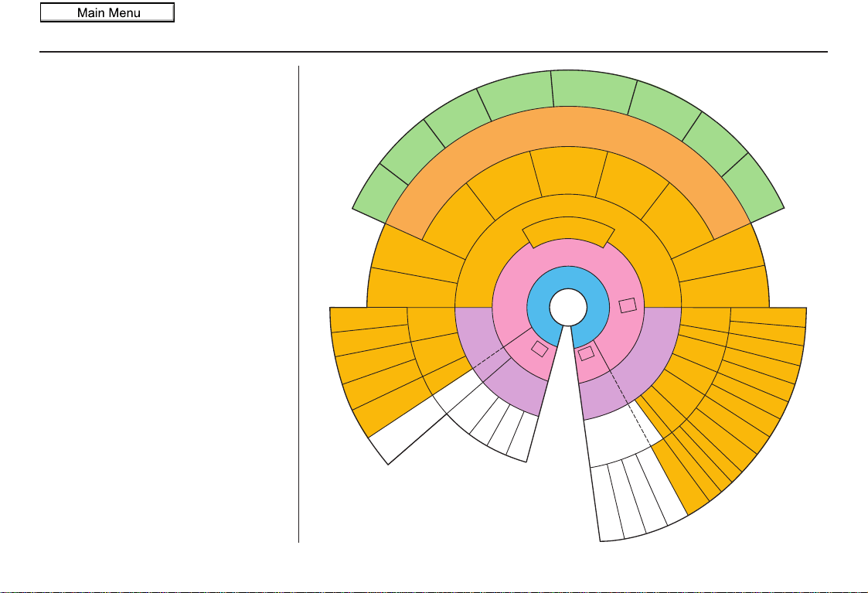
Task: Click the Main Menu button
Action: pyautogui.click(x=107, y=12)
